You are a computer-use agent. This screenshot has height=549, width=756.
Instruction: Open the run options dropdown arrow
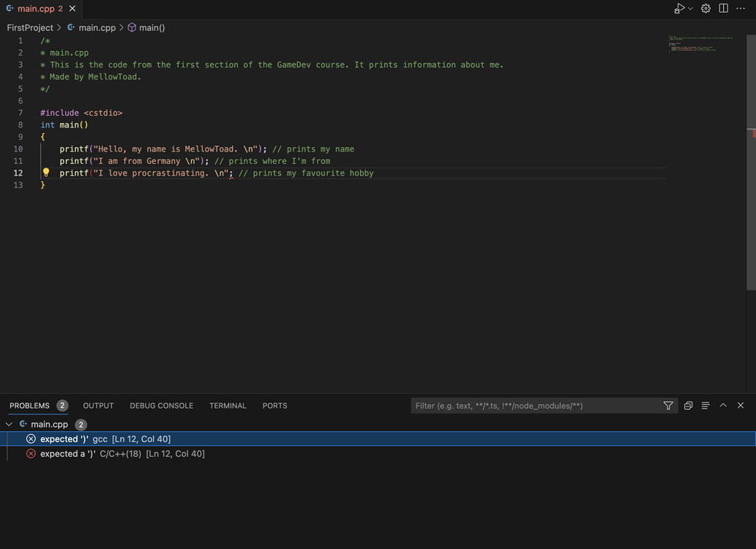690,9
